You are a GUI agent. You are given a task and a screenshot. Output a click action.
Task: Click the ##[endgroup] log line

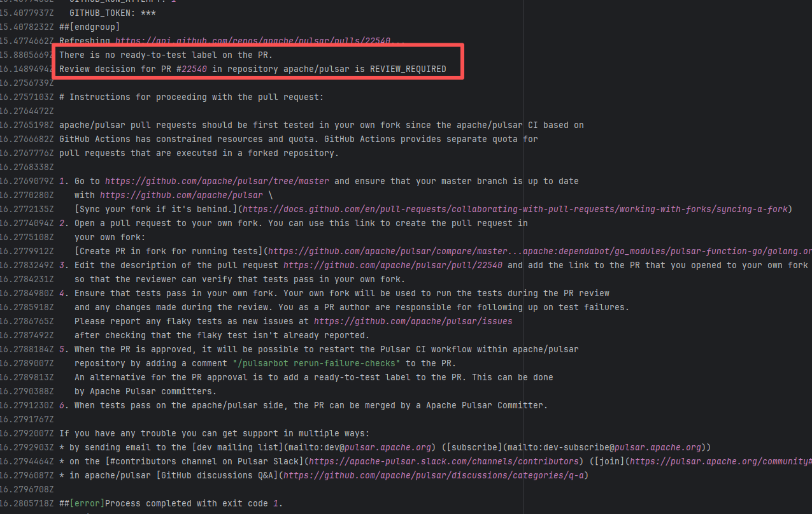[89, 27]
